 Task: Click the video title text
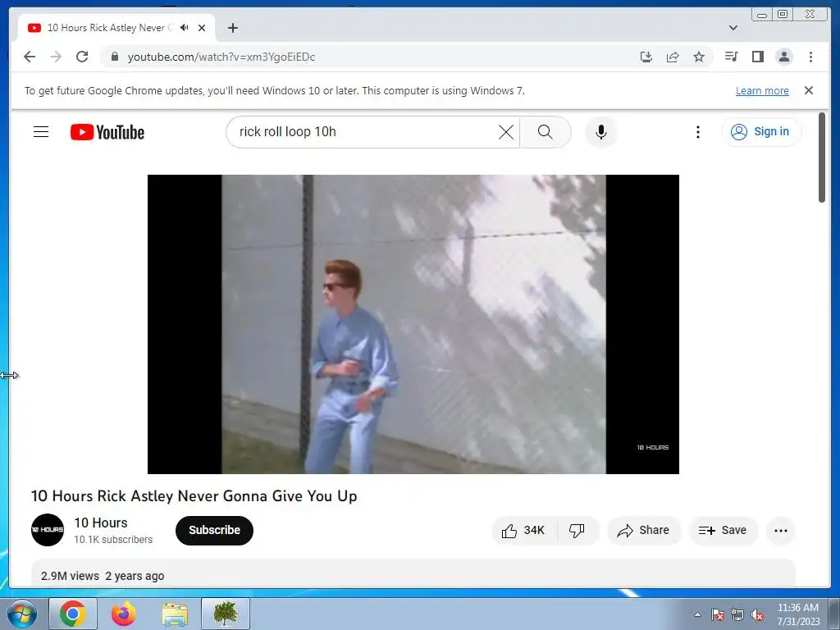(x=194, y=496)
